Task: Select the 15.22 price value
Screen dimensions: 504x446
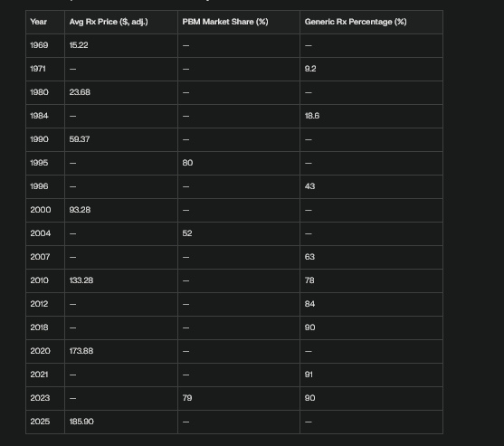Action: click(x=79, y=45)
